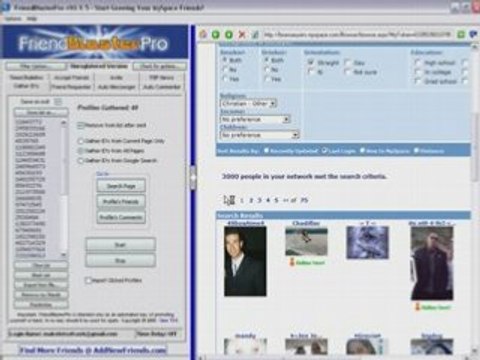Open the Invite tab
The width and height of the screenshot is (480, 360).
[x=117, y=78]
